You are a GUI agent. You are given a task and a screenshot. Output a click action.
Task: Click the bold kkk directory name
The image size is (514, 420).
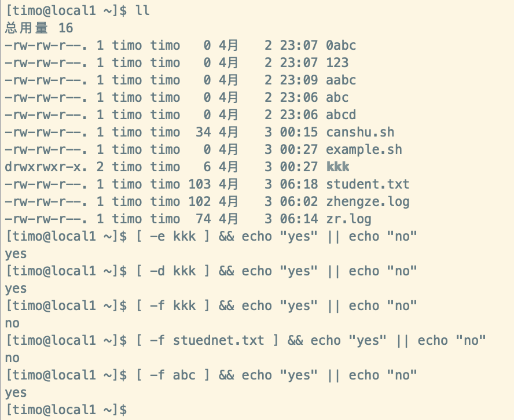[338, 167]
